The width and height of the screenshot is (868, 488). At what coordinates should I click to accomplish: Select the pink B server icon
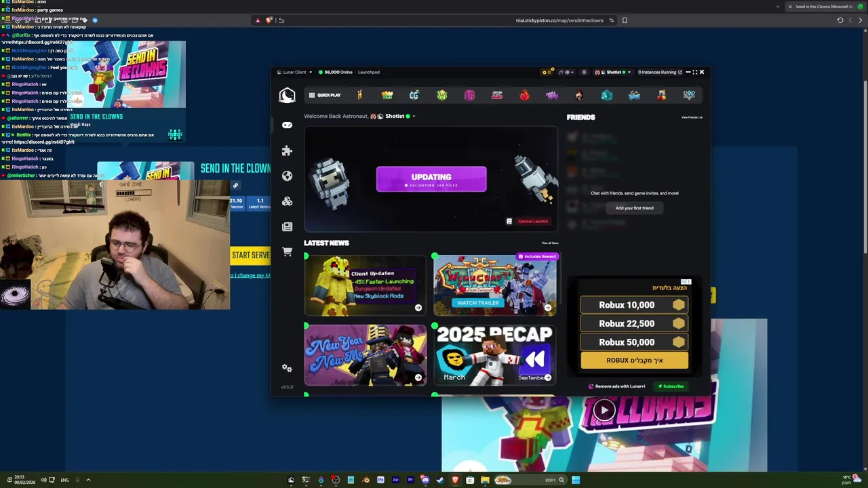coord(469,96)
